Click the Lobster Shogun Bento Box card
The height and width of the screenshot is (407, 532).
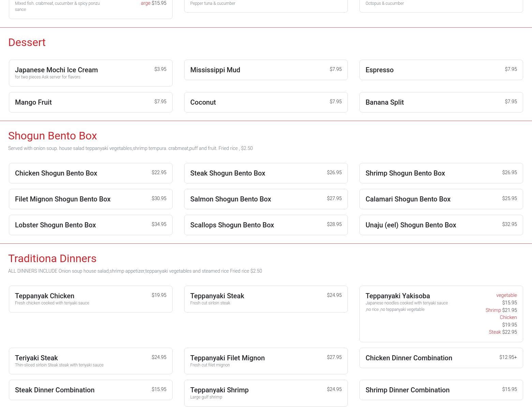tap(90, 225)
